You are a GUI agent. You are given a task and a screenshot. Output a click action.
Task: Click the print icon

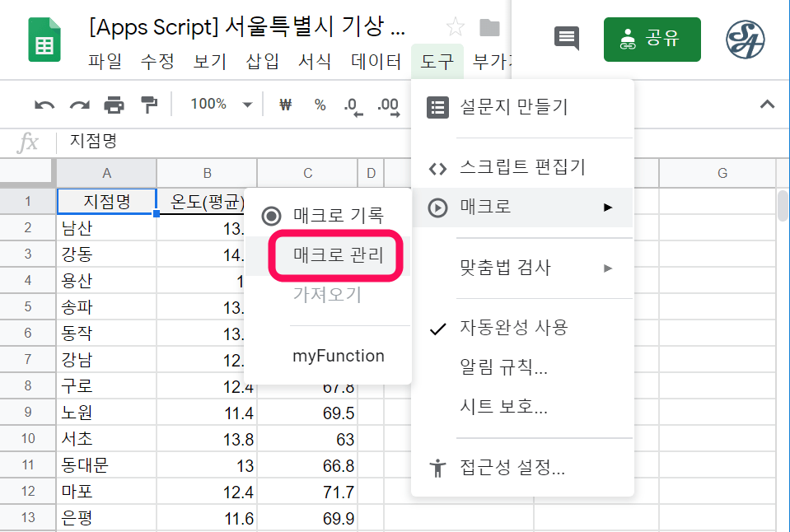pos(114,105)
